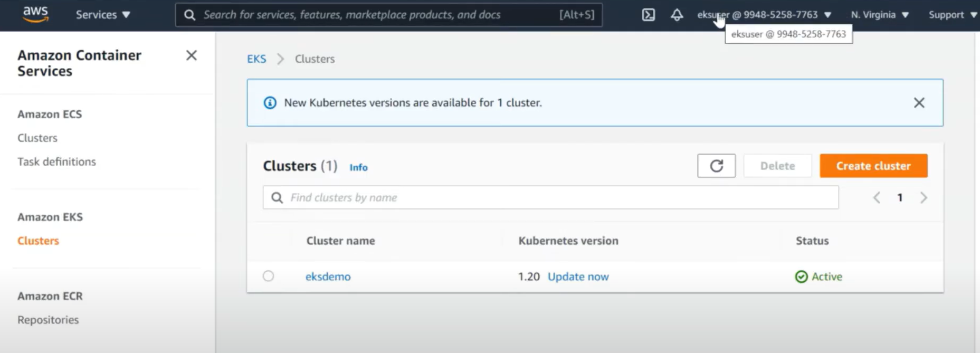This screenshot has width=980, height=353.
Task: Open Repositories under Amazon ECR
Action: tap(48, 320)
